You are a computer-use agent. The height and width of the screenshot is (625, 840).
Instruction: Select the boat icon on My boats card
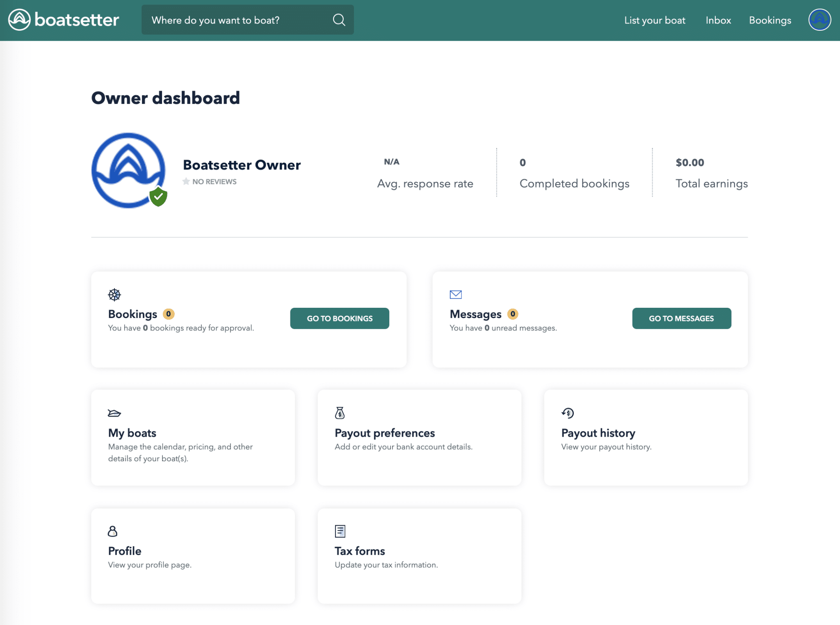click(x=114, y=413)
